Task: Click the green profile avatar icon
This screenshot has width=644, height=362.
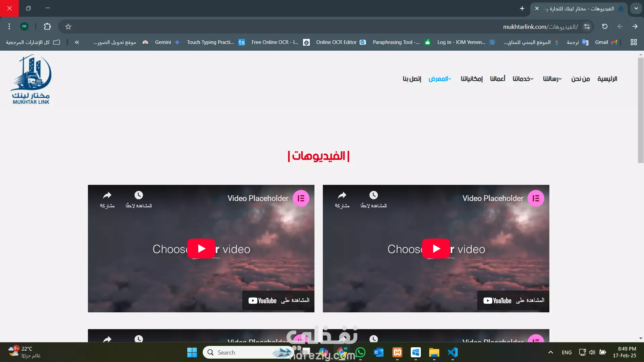Action: click(x=24, y=26)
